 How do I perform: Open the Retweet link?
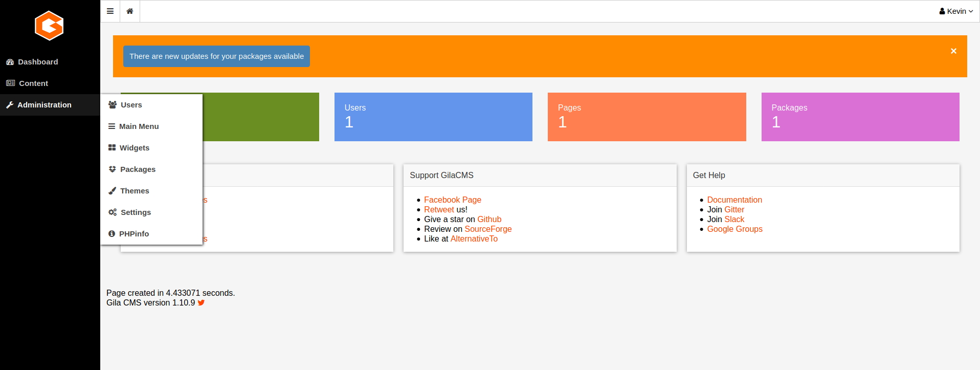point(439,210)
